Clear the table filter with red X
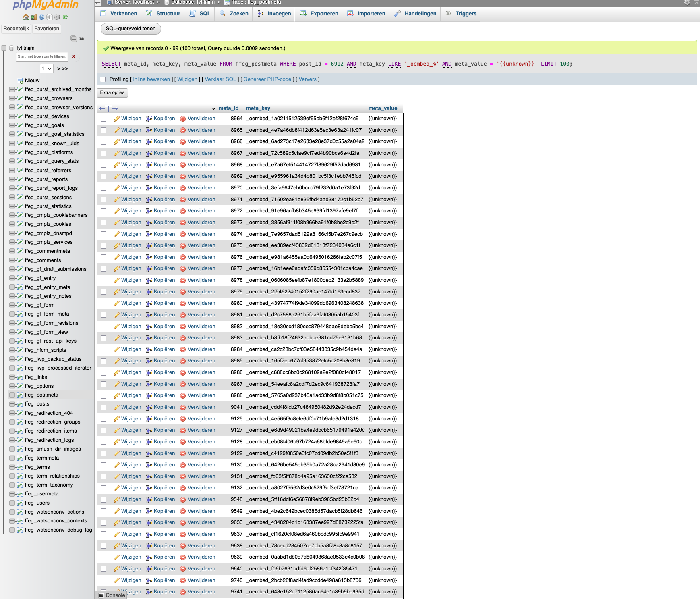Screen dimensions: 700x599 click(73, 56)
